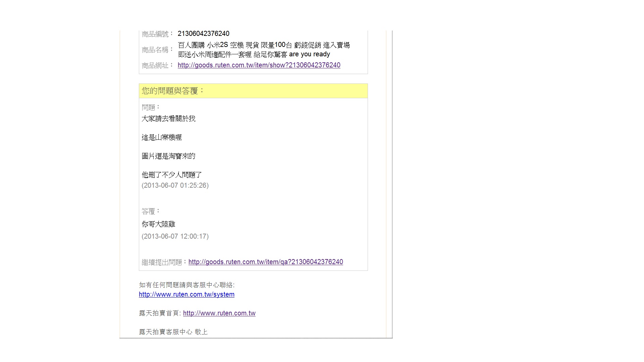Visit the www.ruten.com.tw/system support link
Screen dimensions: 644x362
[186, 295]
